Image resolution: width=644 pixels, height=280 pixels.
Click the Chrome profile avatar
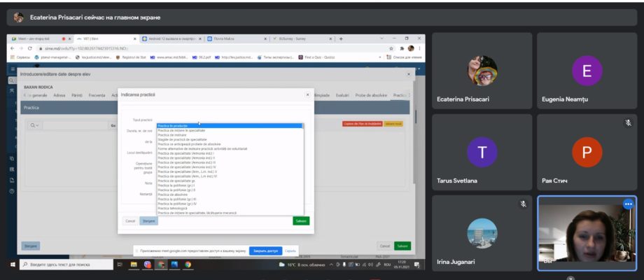pos(410,48)
